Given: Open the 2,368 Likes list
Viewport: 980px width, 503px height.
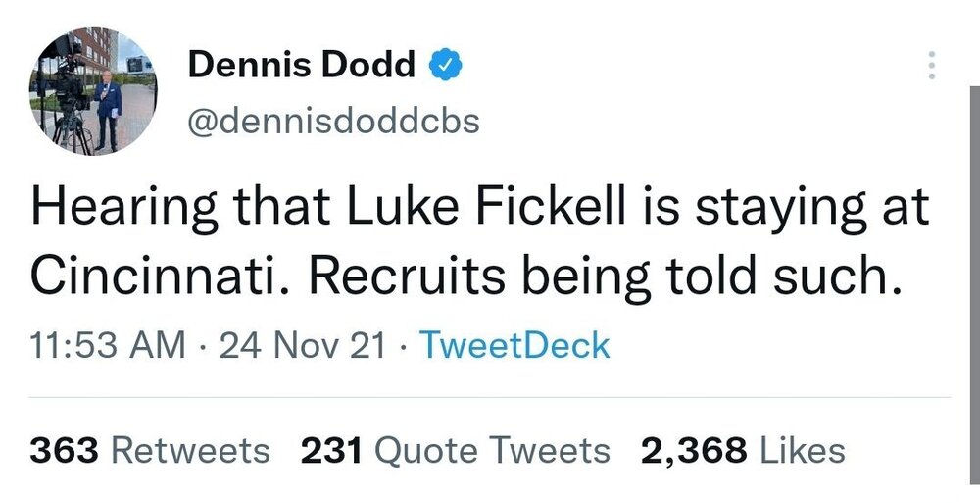Looking at the screenshot, I should point(743,450).
